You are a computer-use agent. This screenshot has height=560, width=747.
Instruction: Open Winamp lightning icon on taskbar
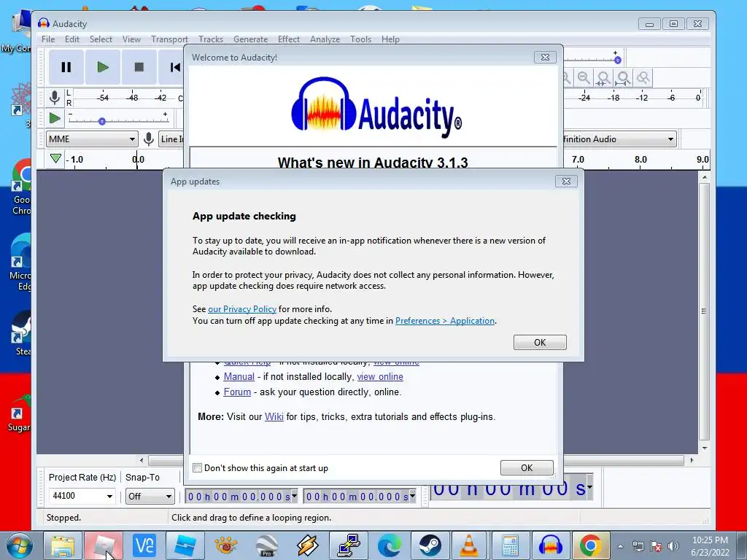coord(308,545)
